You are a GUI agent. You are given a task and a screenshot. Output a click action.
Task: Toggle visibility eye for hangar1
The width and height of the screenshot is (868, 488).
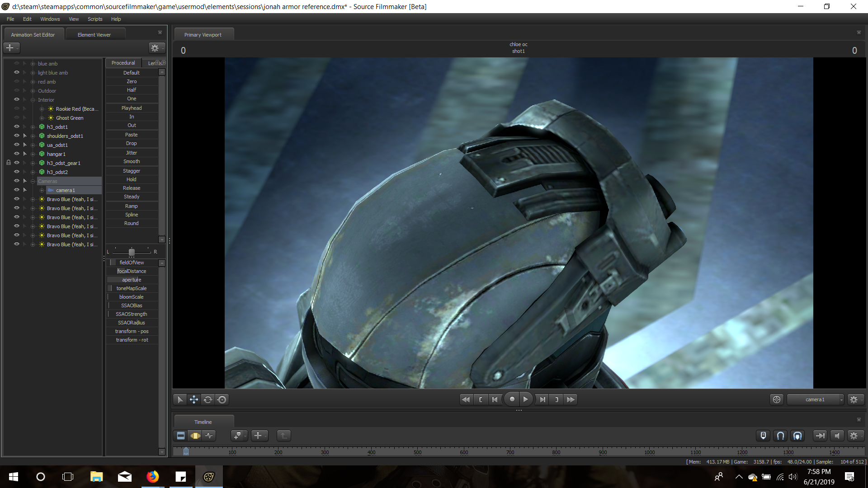pos(17,154)
